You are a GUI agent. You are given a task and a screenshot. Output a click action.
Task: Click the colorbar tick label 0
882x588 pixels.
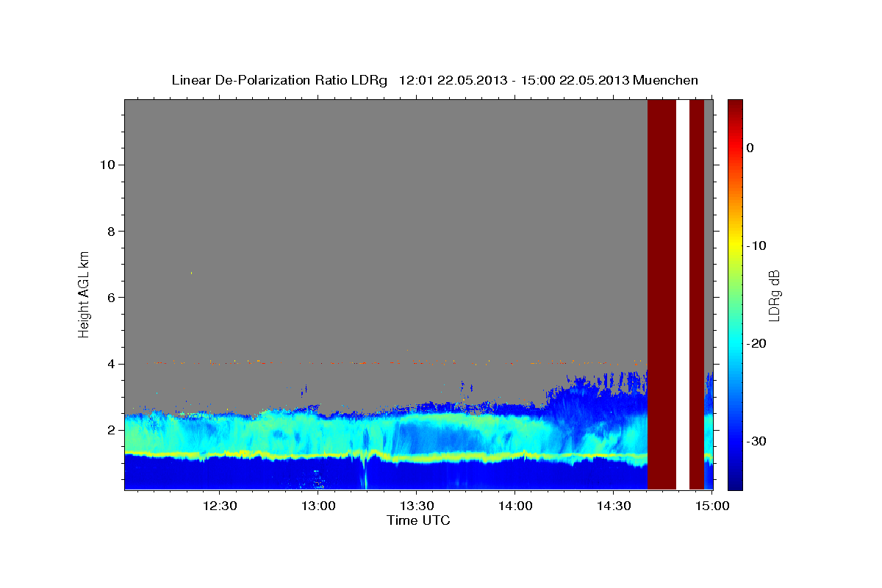750,148
